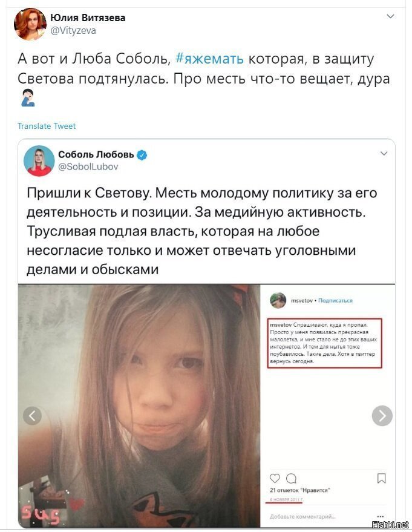
Task: Go to next image with right arrow
Action: [x=382, y=415]
